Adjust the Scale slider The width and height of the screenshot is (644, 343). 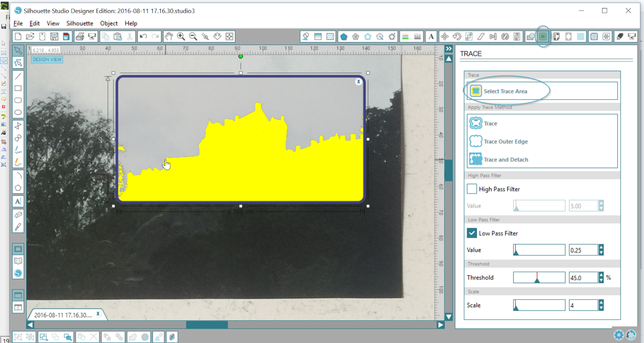[539, 305]
